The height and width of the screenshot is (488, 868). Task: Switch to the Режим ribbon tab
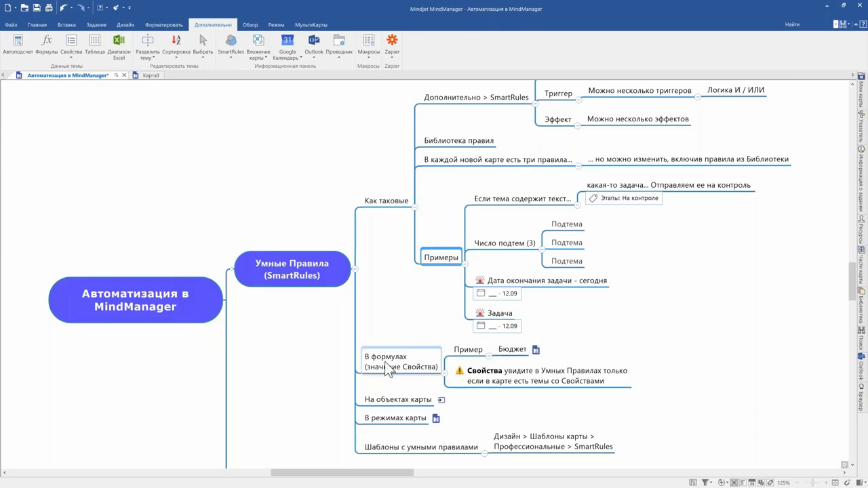276,24
